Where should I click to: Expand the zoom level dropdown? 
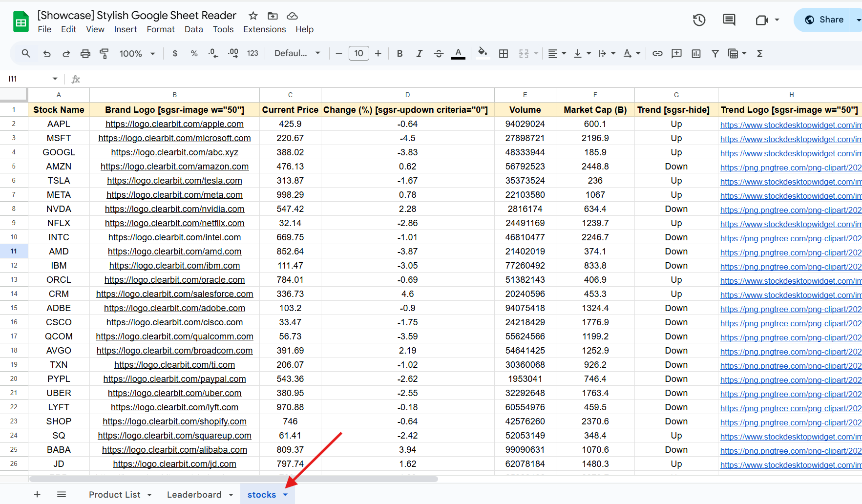point(153,54)
